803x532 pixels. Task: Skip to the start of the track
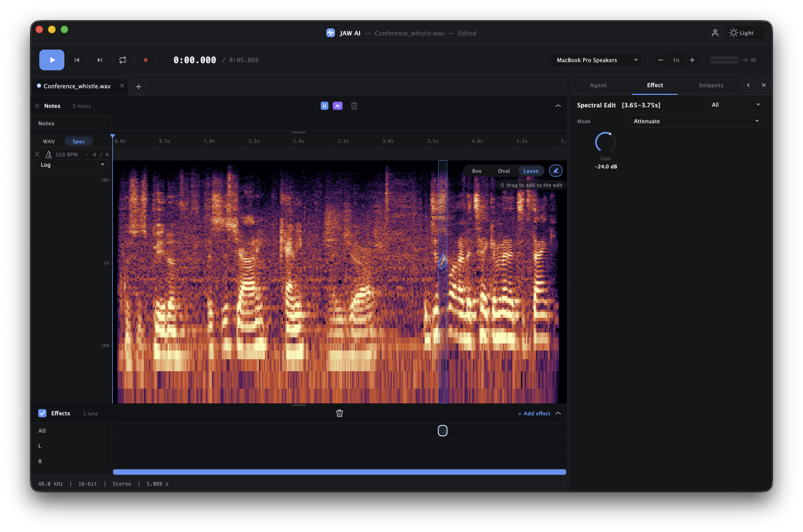tap(77, 60)
